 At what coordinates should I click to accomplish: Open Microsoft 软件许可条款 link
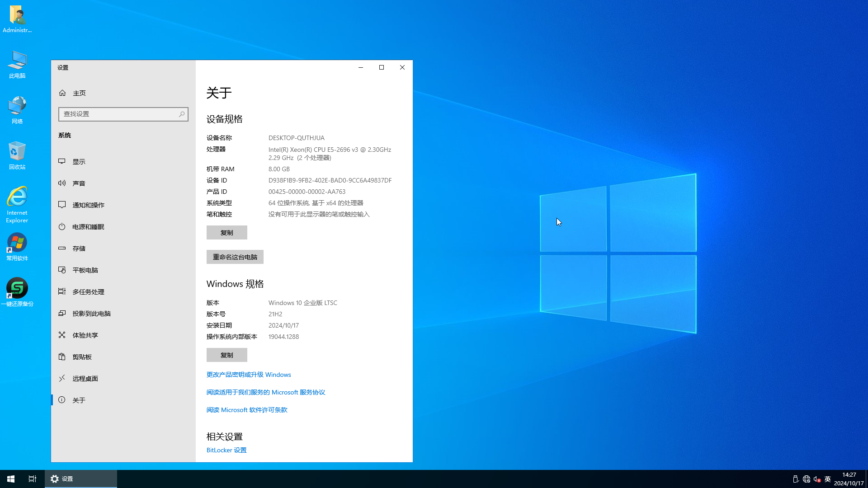247,410
